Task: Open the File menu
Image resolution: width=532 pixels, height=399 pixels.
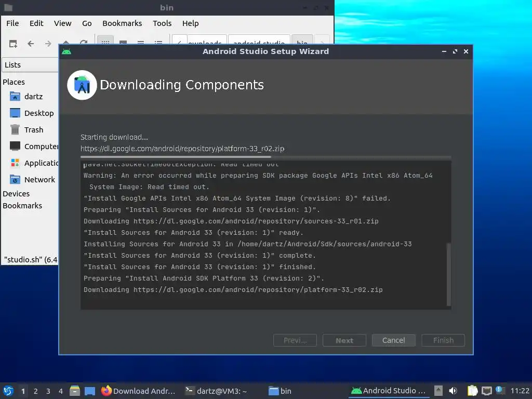Action: pyautogui.click(x=12, y=23)
